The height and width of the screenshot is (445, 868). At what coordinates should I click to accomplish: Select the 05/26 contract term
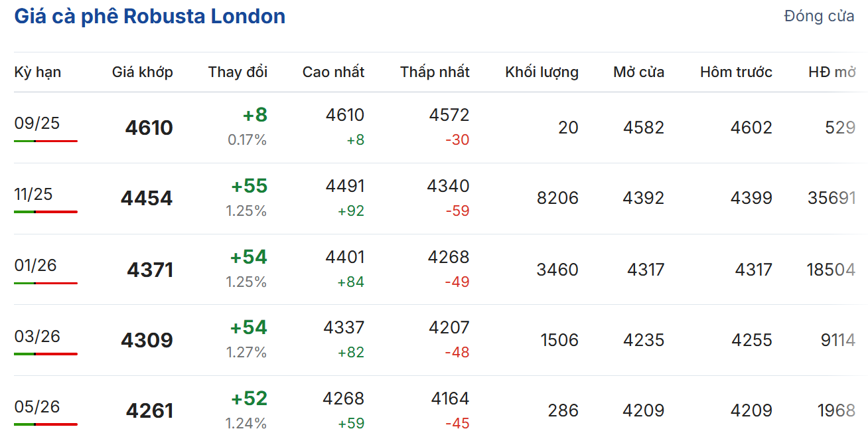[x=37, y=406]
